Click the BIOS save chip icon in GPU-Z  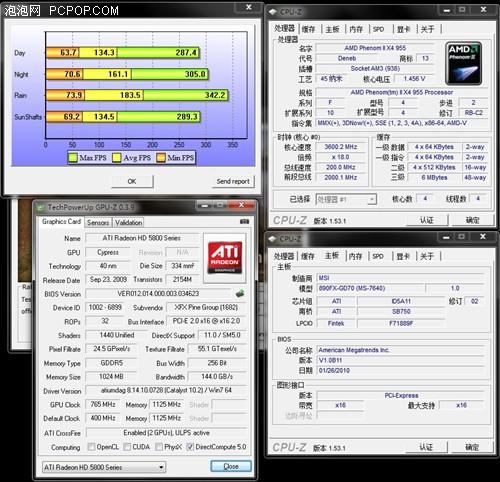pyautogui.click(x=240, y=294)
